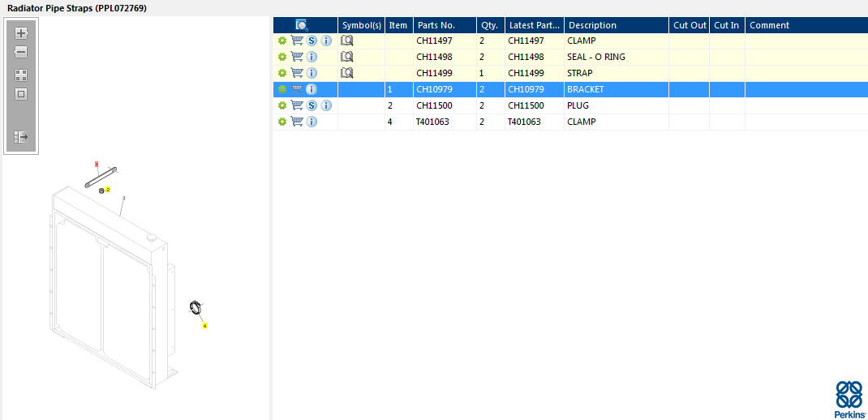Click green gear icon for CH11497
Screen dimensions: 868x420
(281, 41)
